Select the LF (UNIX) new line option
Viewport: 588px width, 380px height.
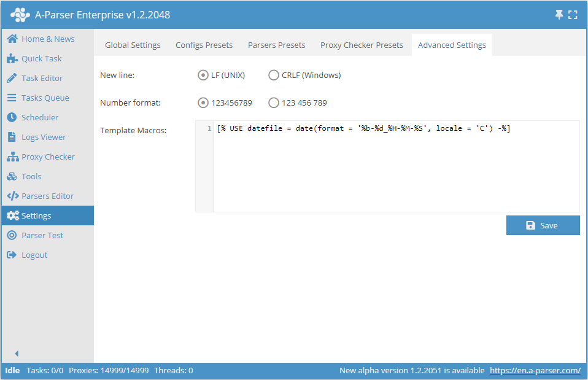203,75
